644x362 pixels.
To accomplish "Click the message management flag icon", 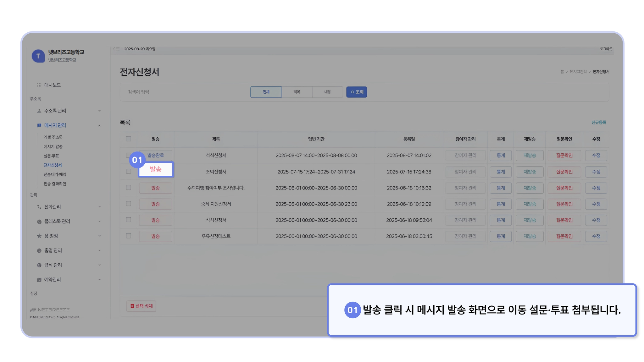I will [x=39, y=125].
